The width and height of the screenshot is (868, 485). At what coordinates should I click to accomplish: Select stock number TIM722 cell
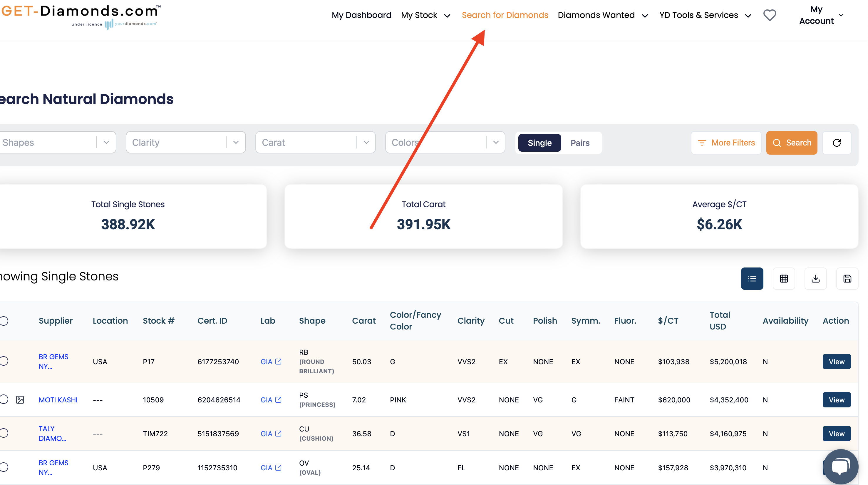coord(155,434)
